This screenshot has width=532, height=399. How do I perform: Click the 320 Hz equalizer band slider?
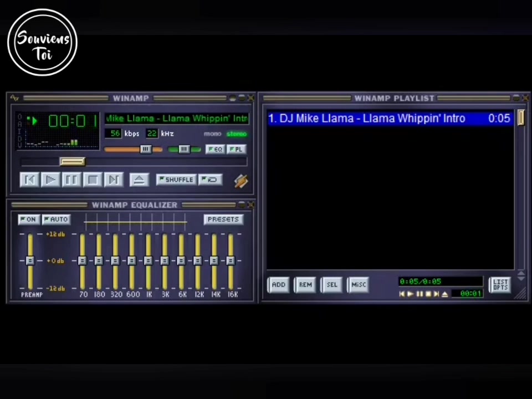115,260
